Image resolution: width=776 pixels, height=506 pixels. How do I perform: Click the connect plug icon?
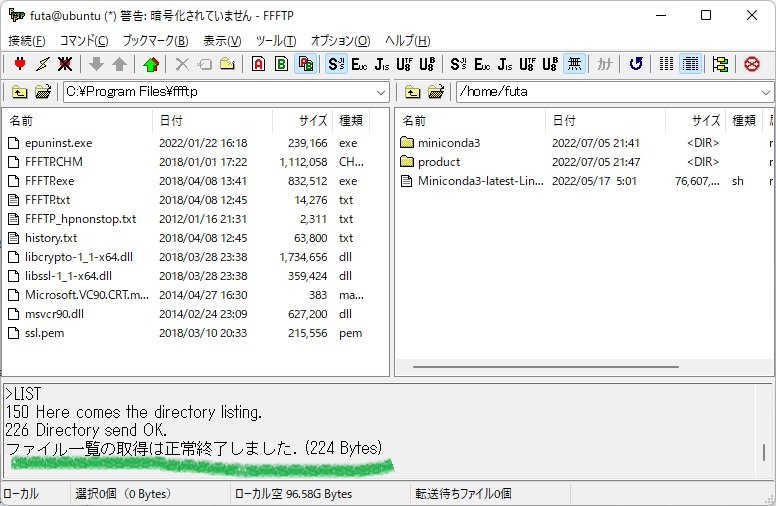(x=20, y=64)
